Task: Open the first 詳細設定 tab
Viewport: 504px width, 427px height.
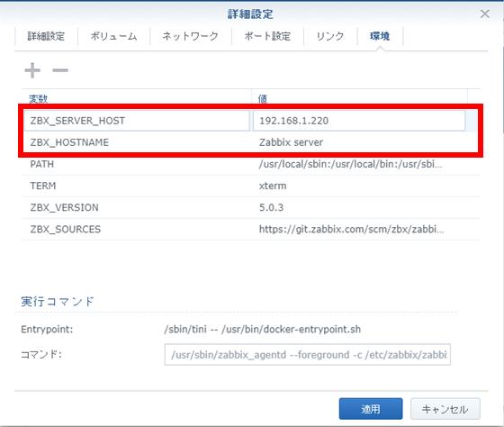Action: coord(46,36)
